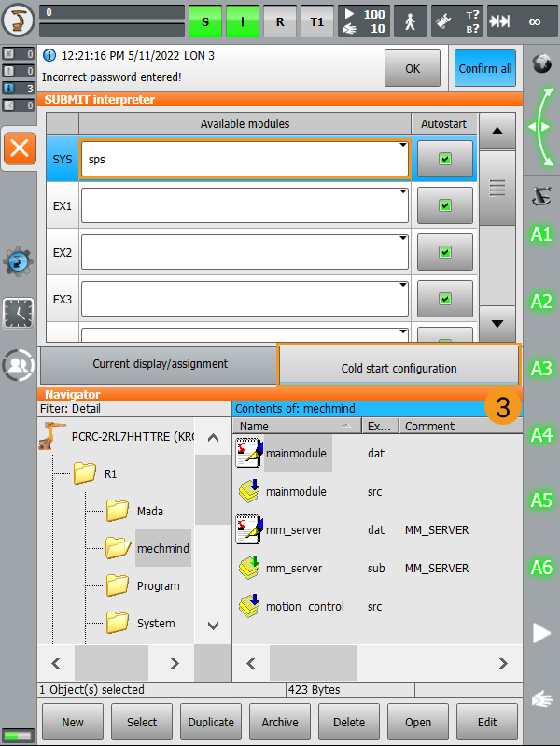The width and height of the screenshot is (560, 746).
Task: Expand the EX1 available modules dropdown
Action: pyautogui.click(x=245, y=205)
